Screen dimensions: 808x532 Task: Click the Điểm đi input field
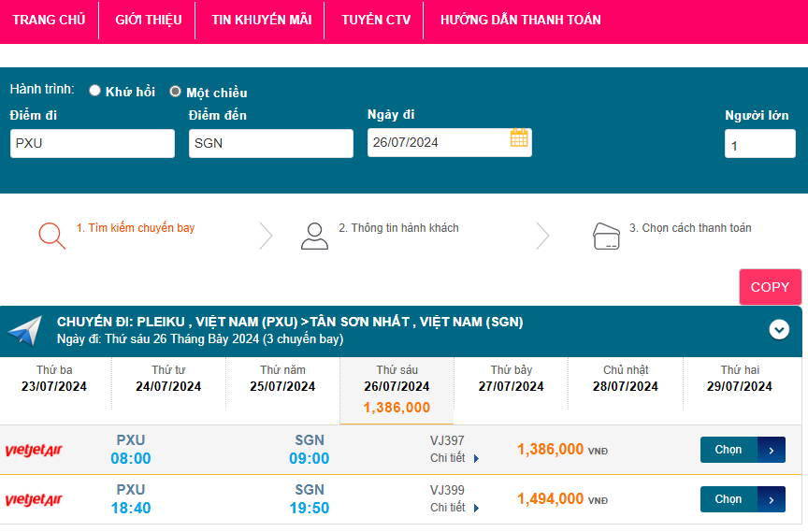[93, 143]
